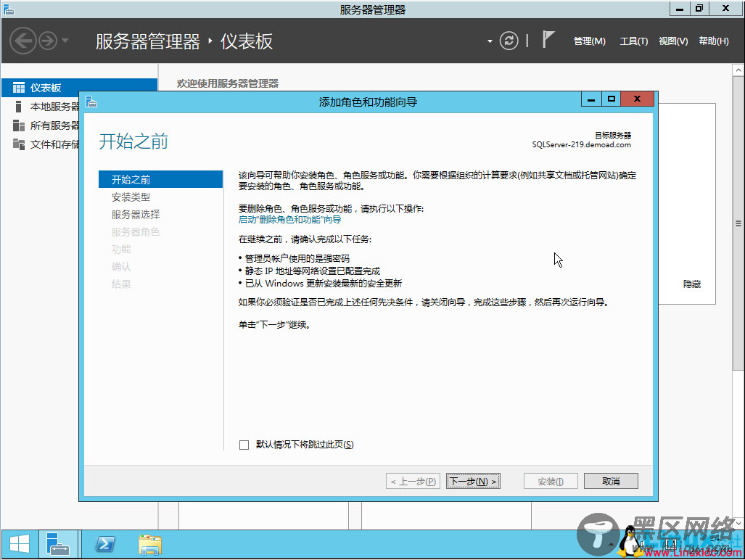The height and width of the screenshot is (560, 745).
Task: Click the scroll up arrow in Server Manager
Action: click(738, 70)
